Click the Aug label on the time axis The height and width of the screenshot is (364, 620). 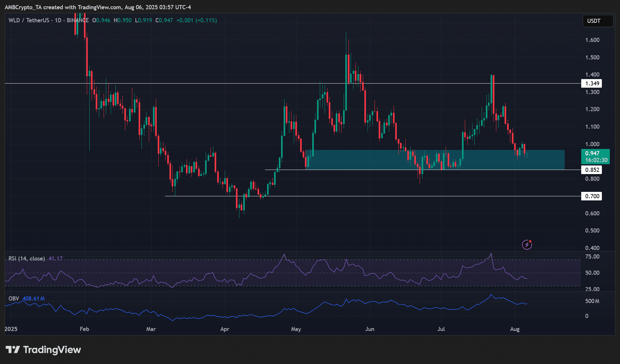[x=515, y=329]
